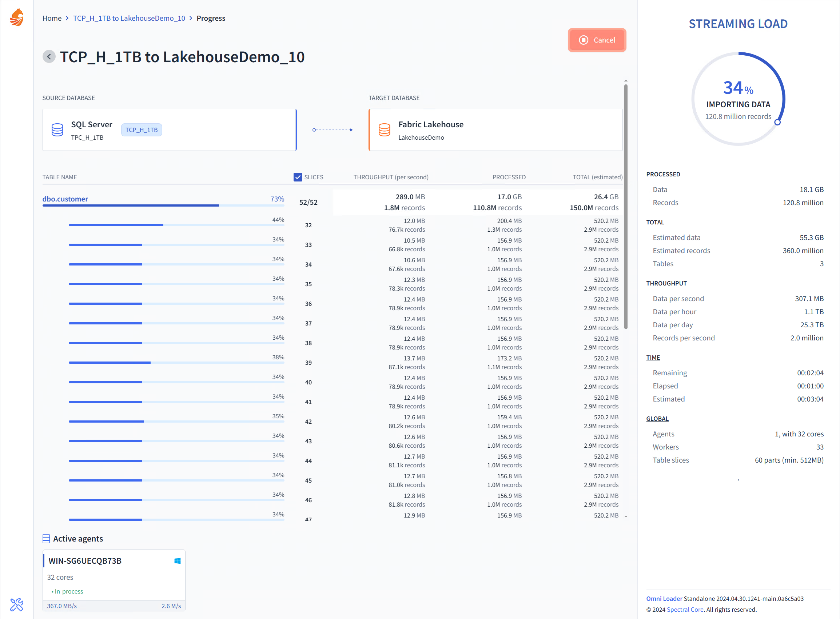The image size is (840, 619).
Task: Open the Omni Loader footer link
Action: coord(664,598)
